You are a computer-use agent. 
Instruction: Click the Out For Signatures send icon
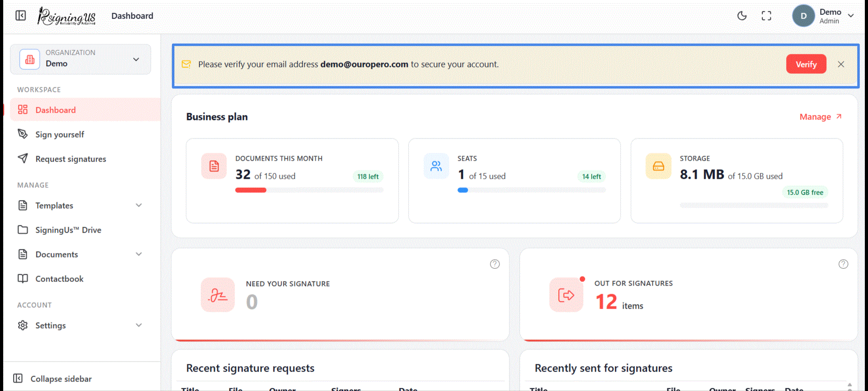coord(566,295)
